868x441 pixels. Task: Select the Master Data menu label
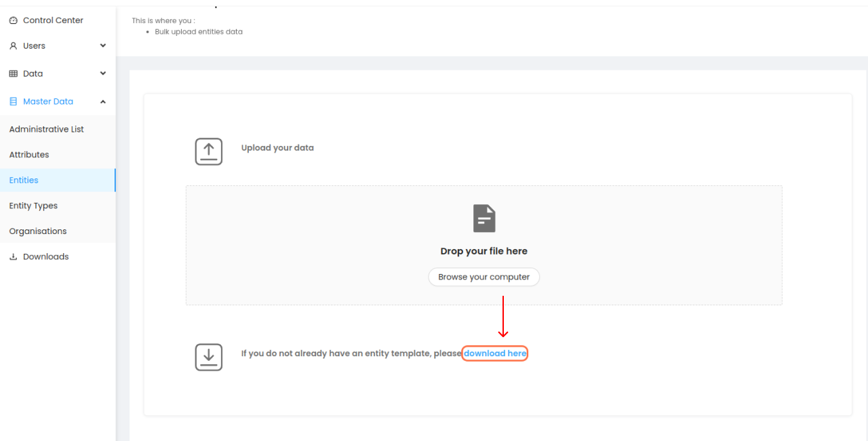[48, 102]
